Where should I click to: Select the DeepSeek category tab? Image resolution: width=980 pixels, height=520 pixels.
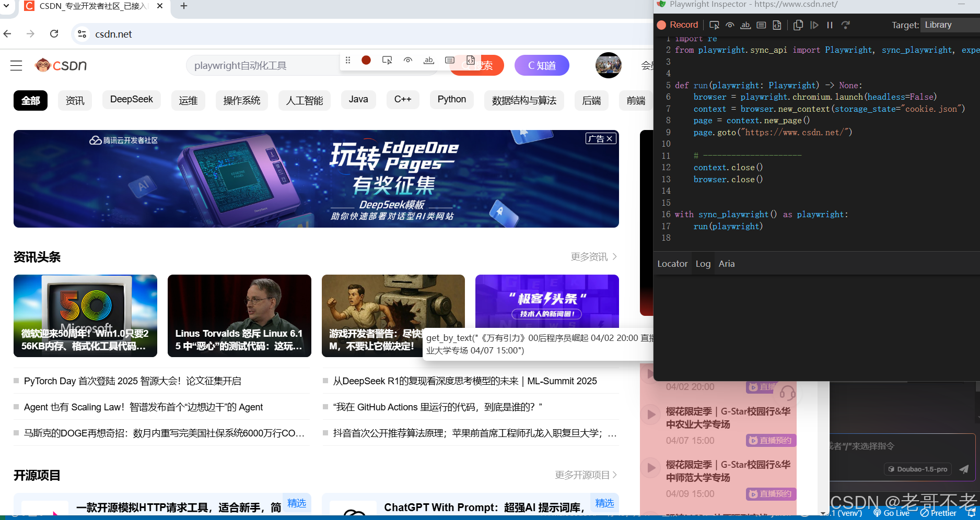[x=132, y=99]
